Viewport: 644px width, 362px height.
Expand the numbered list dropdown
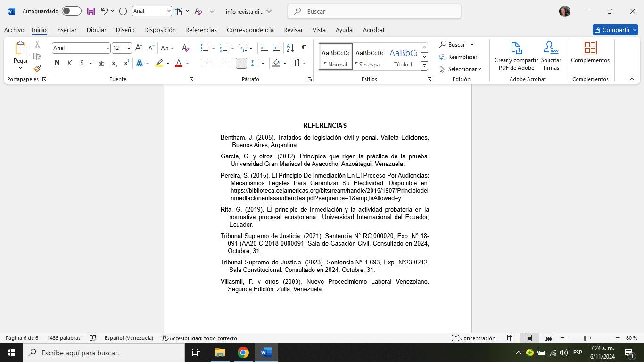click(x=232, y=48)
